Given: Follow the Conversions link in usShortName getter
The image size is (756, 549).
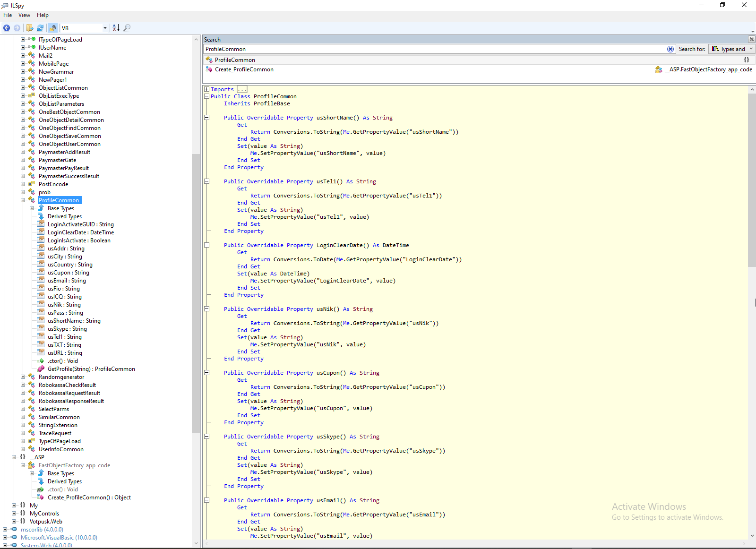Looking at the screenshot, I should [292, 132].
